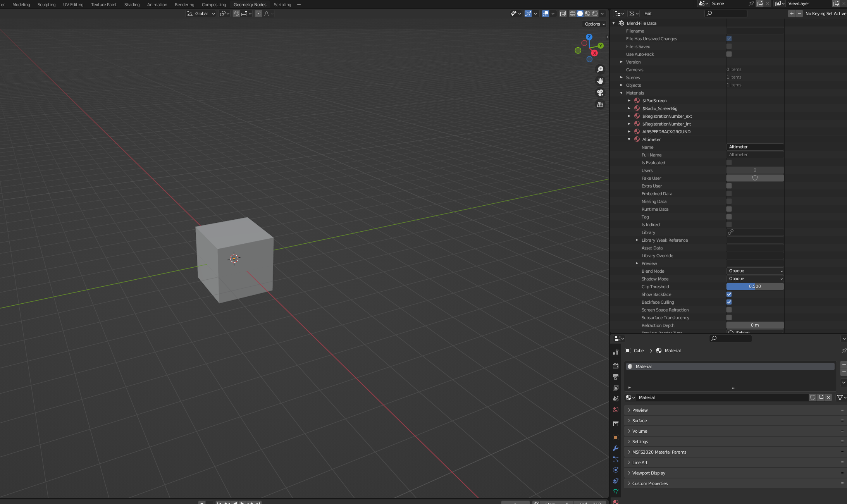The image size is (847, 504).
Task: Open the Blend Mode dropdown
Action: [755, 271]
